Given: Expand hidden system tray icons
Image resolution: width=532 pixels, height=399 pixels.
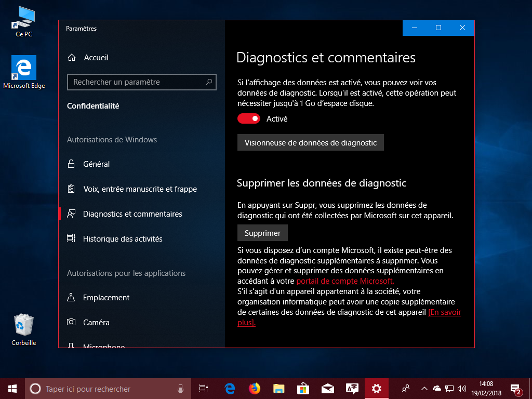Looking at the screenshot, I should [x=424, y=389].
